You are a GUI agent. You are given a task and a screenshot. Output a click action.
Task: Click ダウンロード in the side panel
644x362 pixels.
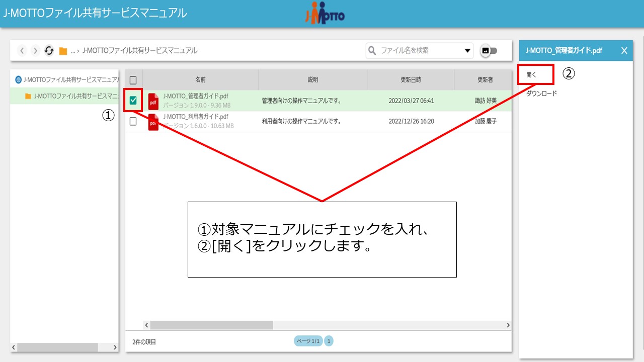point(541,94)
